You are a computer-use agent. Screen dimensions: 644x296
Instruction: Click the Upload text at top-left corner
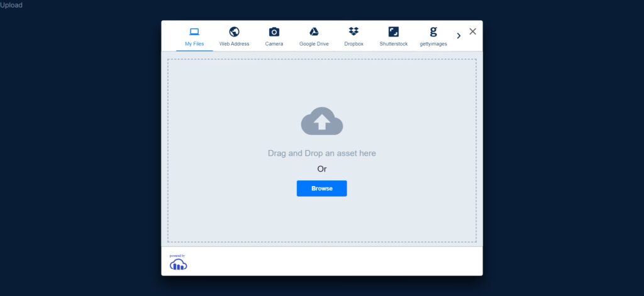click(11, 5)
